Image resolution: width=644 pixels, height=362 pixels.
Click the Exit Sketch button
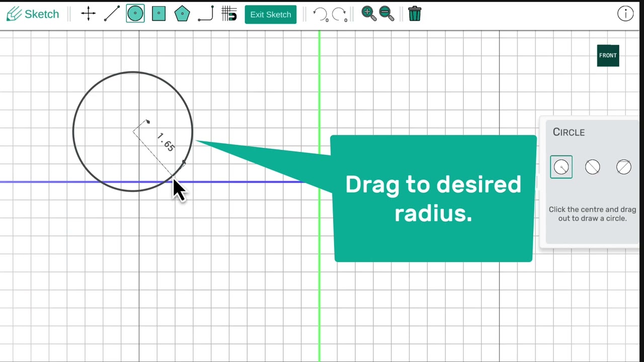click(271, 15)
